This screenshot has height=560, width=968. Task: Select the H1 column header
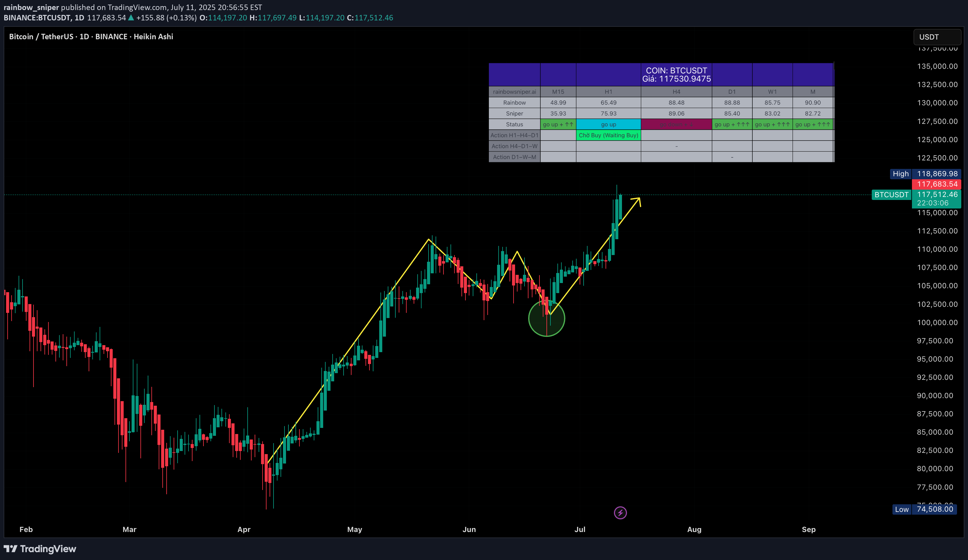[609, 92]
